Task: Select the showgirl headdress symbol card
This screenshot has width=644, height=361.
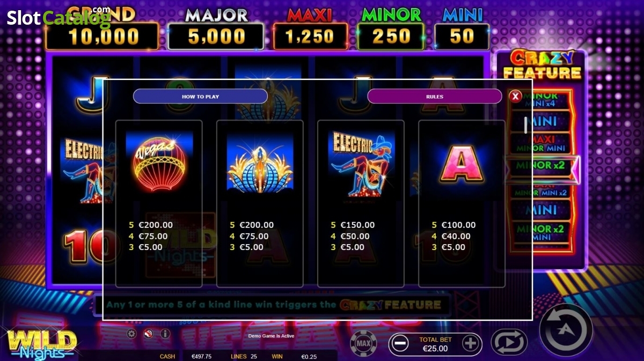Action: tap(260, 204)
